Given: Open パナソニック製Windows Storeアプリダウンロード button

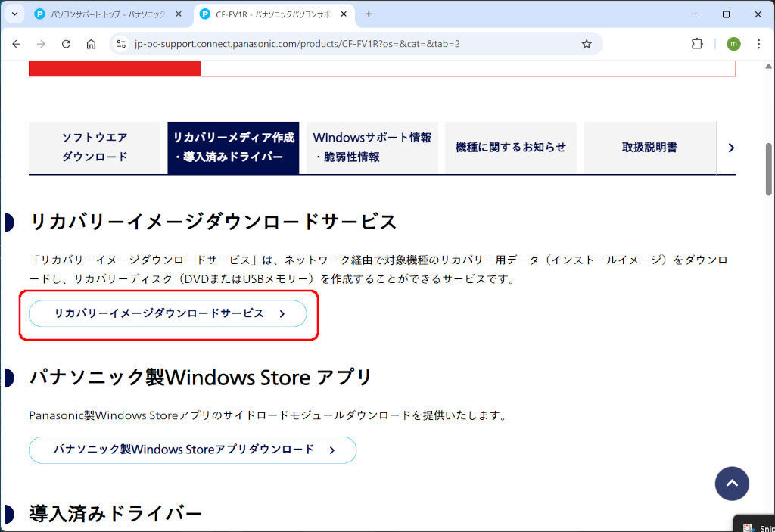Looking at the screenshot, I should pos(192,450).
